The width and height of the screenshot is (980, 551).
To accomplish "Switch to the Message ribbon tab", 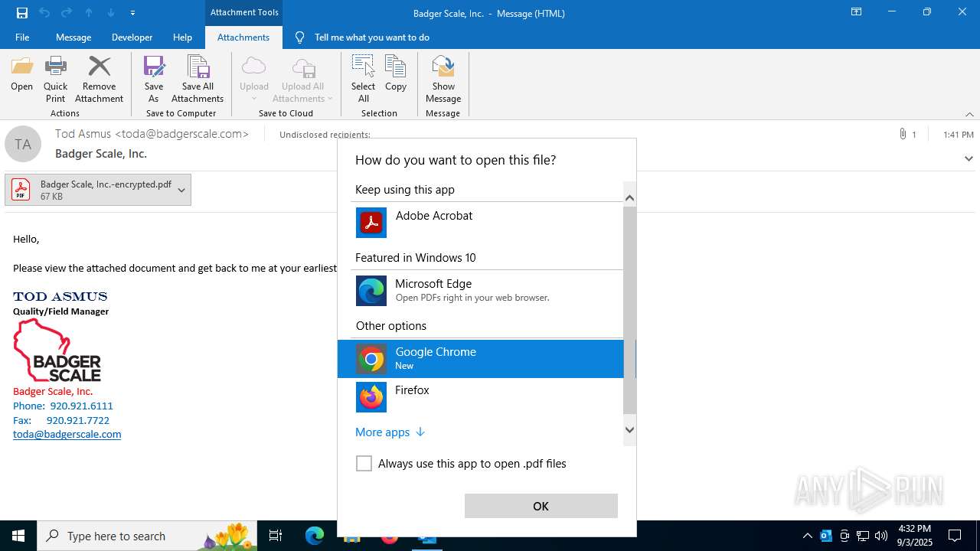I will point(73,37).
